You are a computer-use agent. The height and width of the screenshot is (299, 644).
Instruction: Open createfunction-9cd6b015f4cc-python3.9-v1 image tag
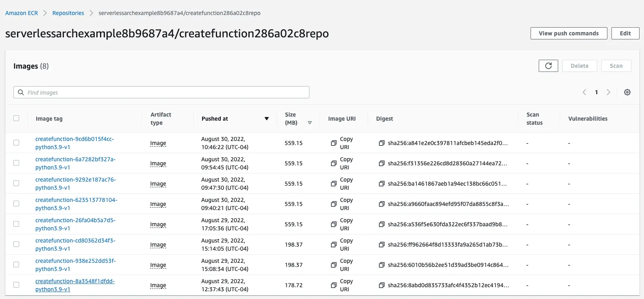(x=74, y=143)
